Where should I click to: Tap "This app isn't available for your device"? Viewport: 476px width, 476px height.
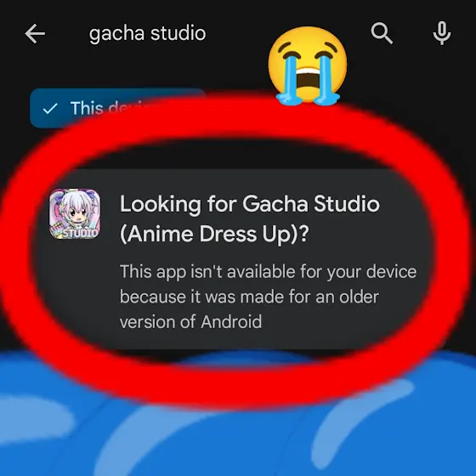tap(269, 272)
